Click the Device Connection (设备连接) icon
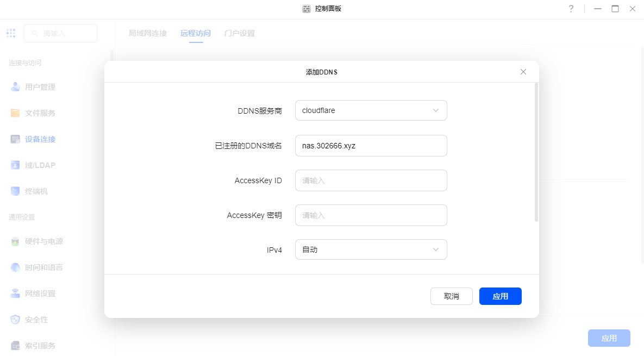644x356 pixels. [16, 139]
